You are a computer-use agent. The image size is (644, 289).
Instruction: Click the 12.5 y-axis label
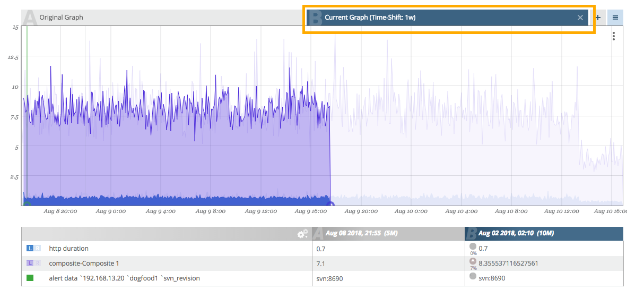point(13,57)
